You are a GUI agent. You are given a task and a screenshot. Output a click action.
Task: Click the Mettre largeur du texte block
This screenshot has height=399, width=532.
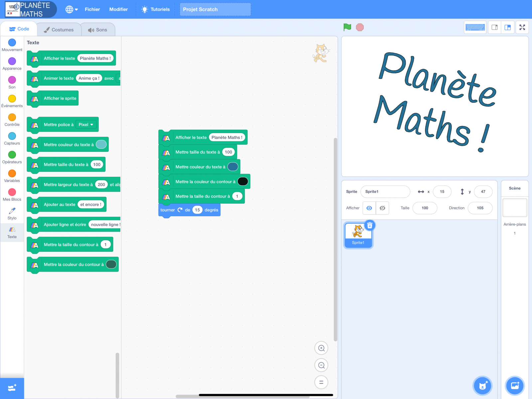click(x=73, y=185)
